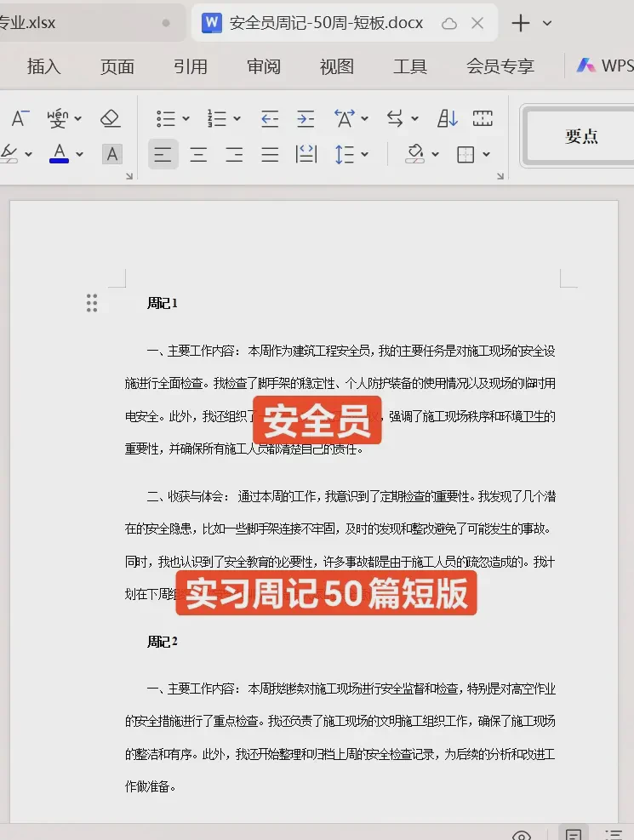Click the decrease font size icon
This screenshot has height=840, width=634.
coord(20,117)
